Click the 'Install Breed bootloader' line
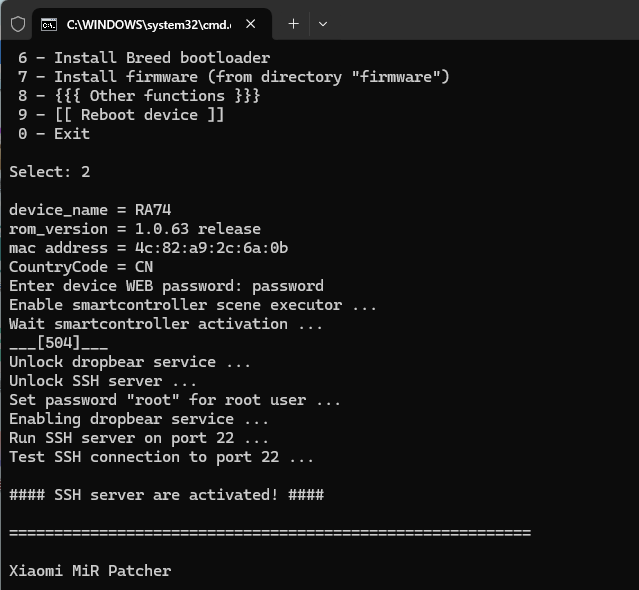This screenshot has height=590, width=639. (144, 58)
